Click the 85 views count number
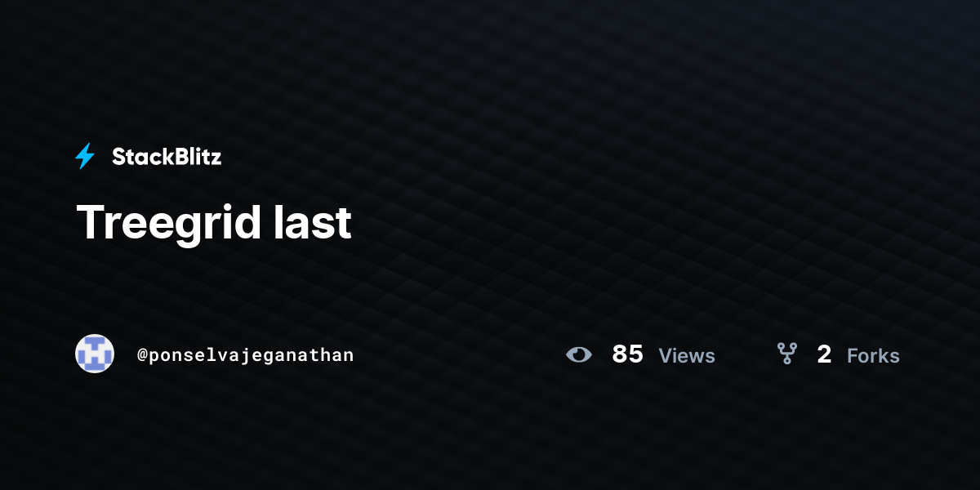This screenshot has width=980, height=490. (627, 354)
